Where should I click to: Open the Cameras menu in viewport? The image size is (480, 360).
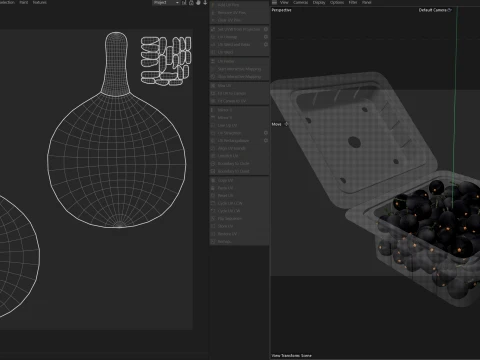300,2
